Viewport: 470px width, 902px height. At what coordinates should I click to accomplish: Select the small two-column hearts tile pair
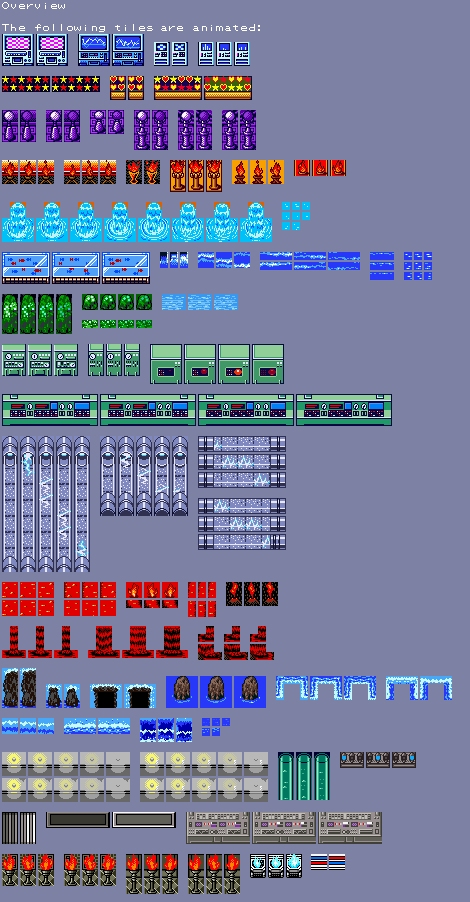point(127,87)
